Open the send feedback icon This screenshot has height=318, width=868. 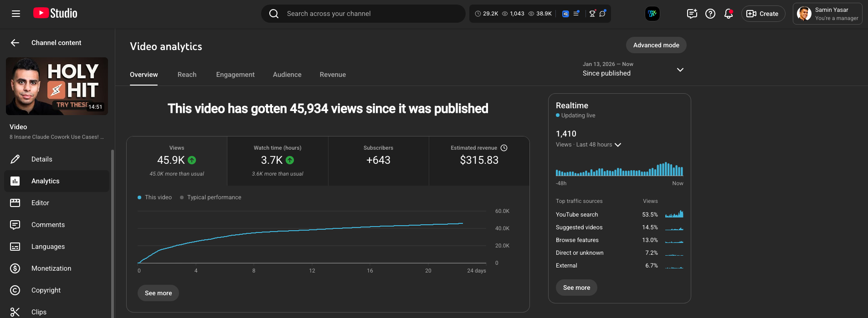[692, 14]
